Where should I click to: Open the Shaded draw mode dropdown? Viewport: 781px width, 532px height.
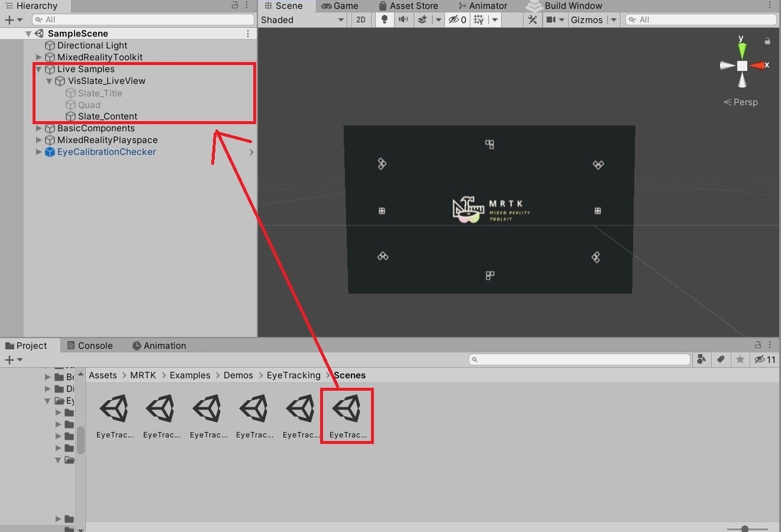tap(303, 20)
